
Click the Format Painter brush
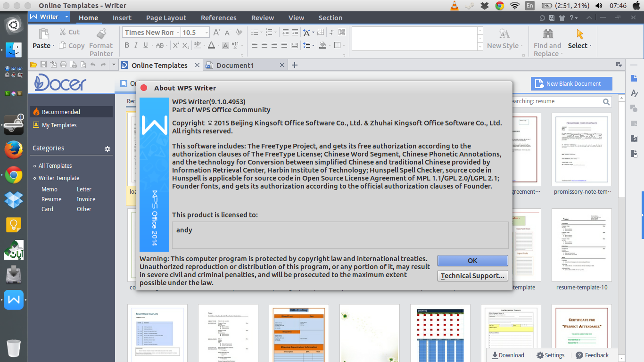point(101,34)
